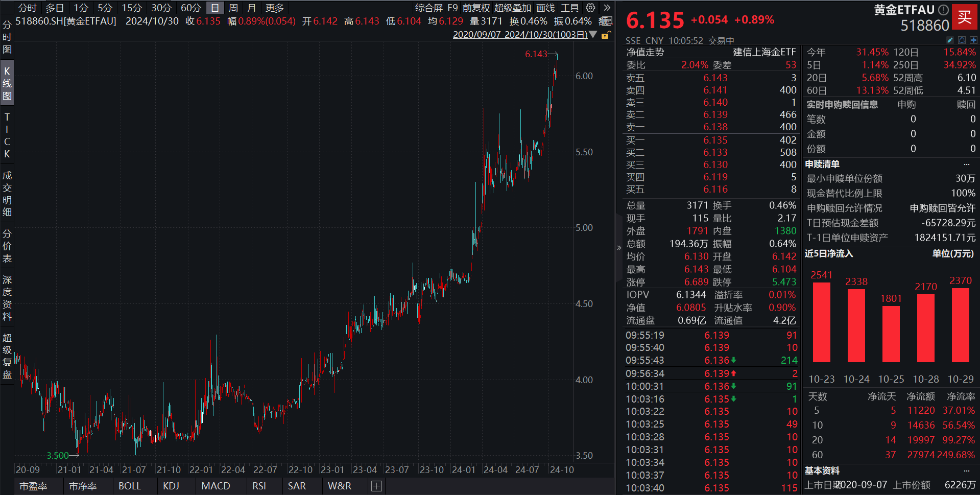Click the 10-23 net inflow bar
Image resolution: width=980 pixels, height=495 pixels.
tap(822, 322)
